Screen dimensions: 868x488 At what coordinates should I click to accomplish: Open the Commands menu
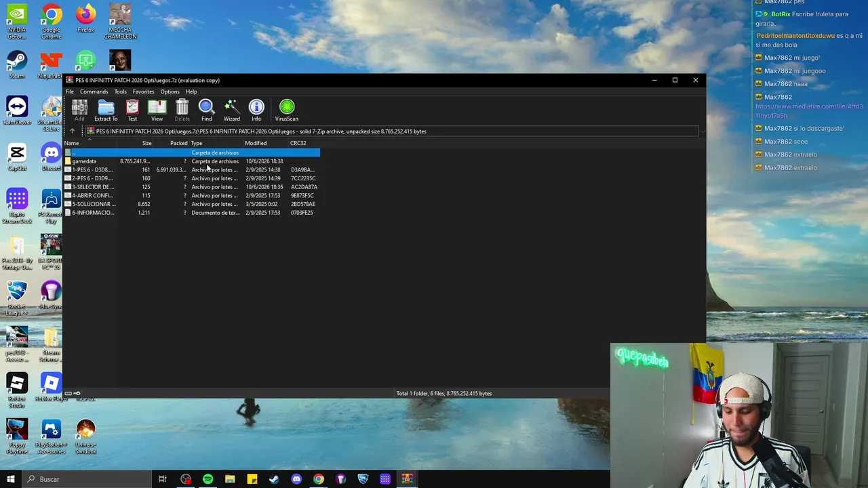94,91
